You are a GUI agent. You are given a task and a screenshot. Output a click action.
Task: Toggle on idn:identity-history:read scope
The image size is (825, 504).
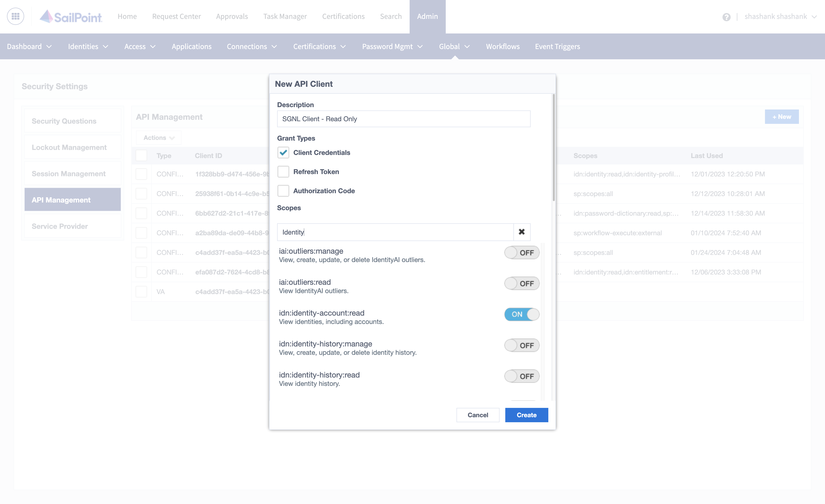[521, 376]
